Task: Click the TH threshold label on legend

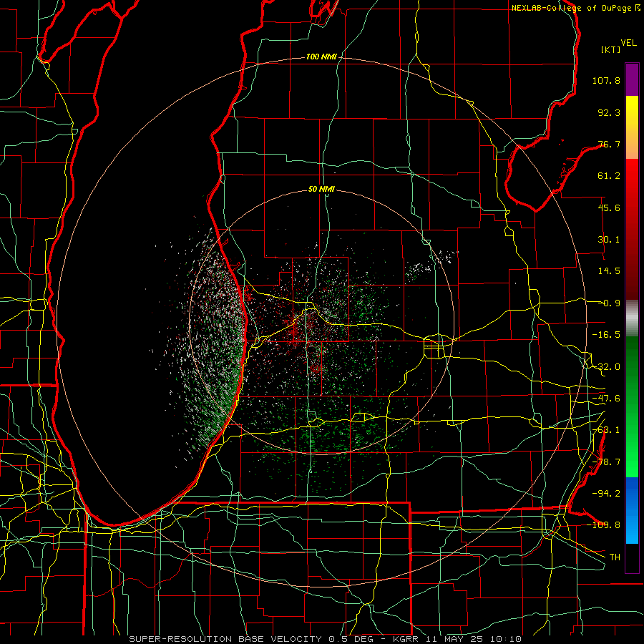Action: (615, 557)
